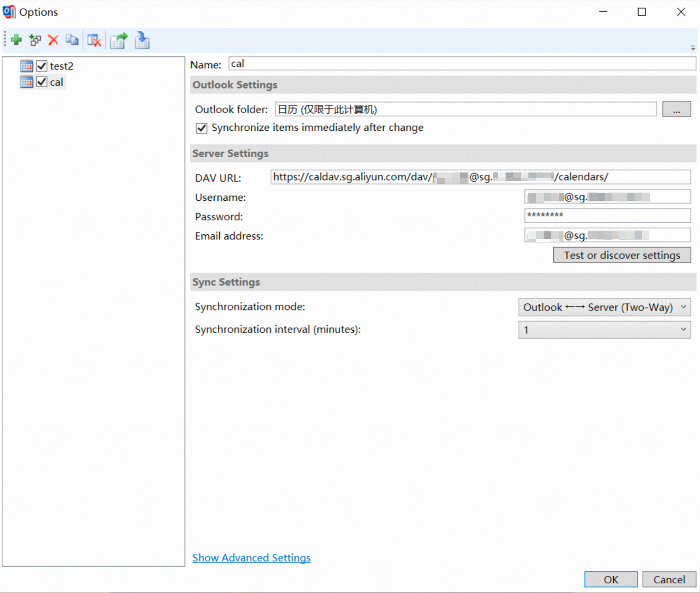
Task: Click the Sync Settings section header
Action: [443, 282]
